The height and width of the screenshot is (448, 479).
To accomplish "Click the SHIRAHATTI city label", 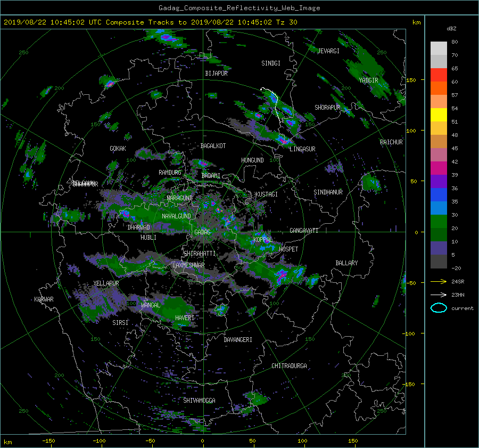I will click(x=200, y=254).
